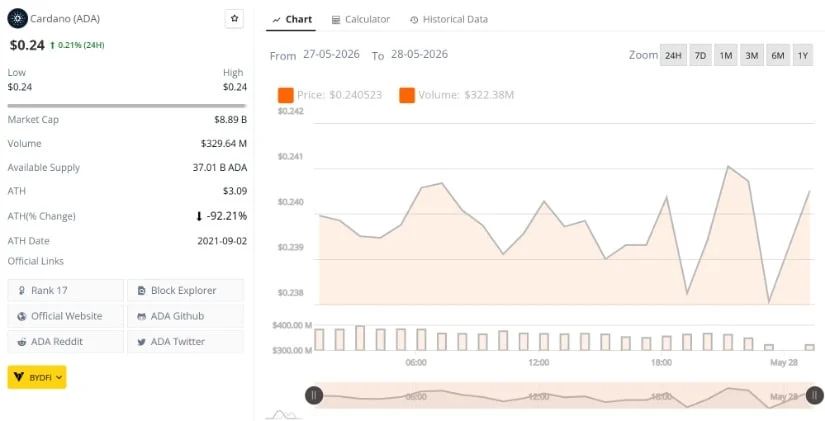Click the Rank medal icon
This screenshot has width=825, height=421.
tap(22, 290)
